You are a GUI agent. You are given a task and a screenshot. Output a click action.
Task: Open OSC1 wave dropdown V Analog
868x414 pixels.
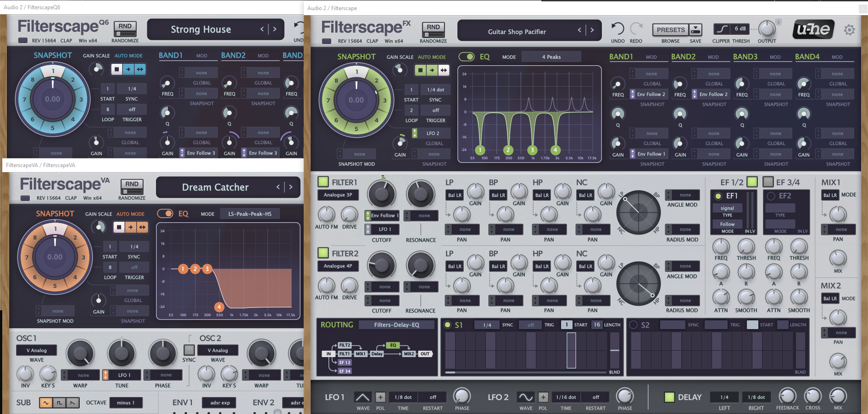(x=37, y=350)
